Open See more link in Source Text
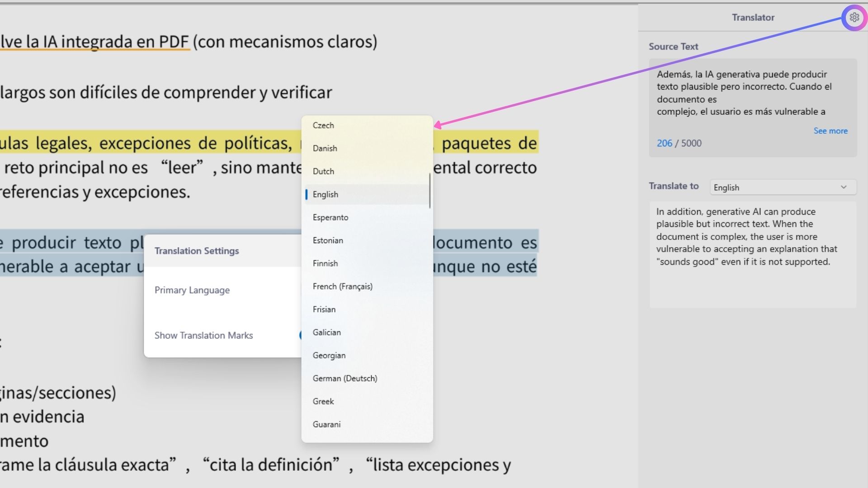This screenshot has width=868, height=488. 830,131
